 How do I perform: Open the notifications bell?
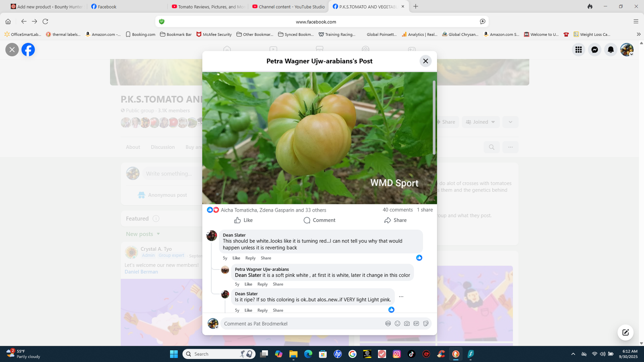click(x=611, y=49)
